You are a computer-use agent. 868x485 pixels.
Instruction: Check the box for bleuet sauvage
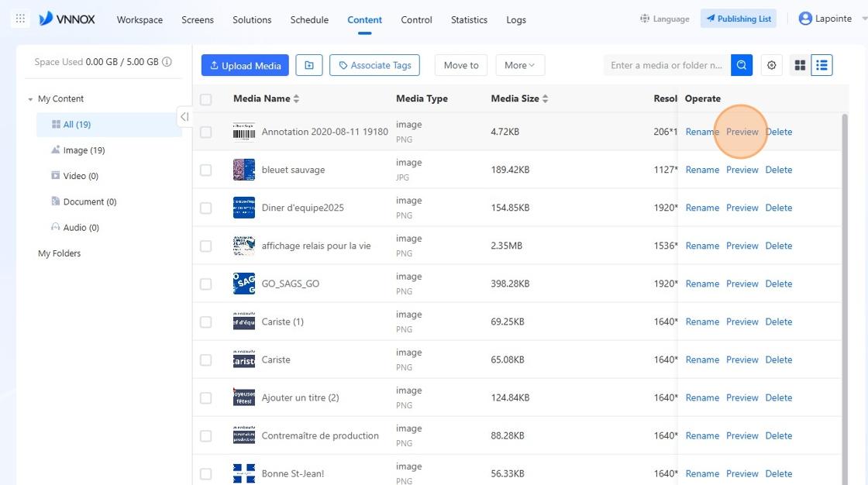click(x=206, y=170)
